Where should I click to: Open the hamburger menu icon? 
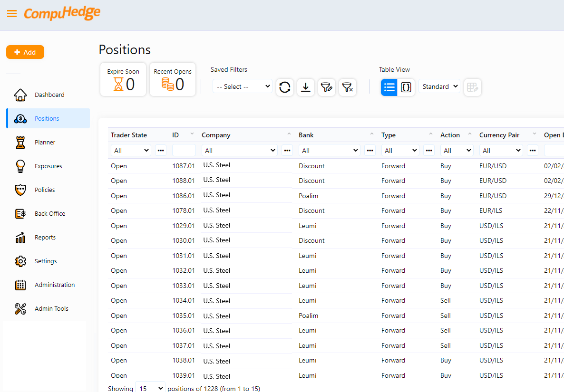[12, 14]
